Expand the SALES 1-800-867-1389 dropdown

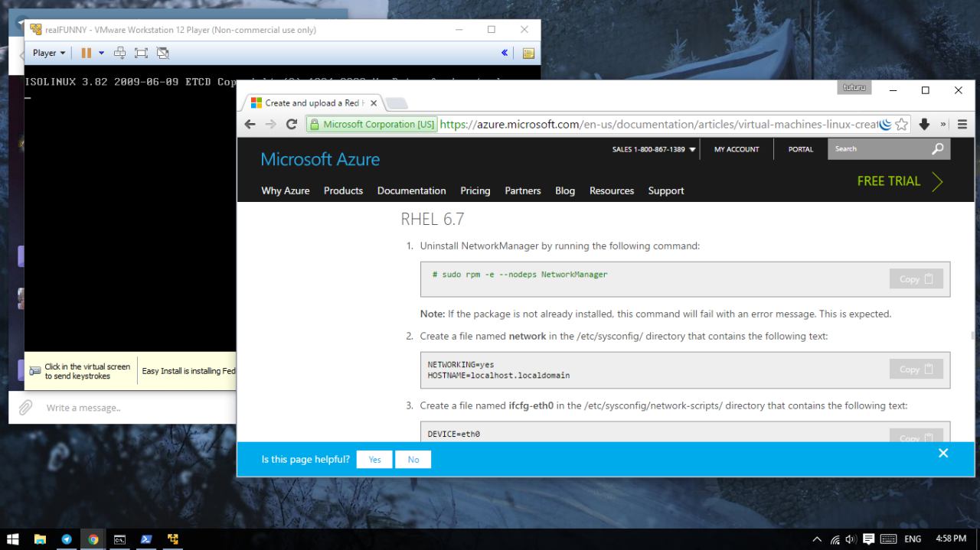click(x=654, y=149)
